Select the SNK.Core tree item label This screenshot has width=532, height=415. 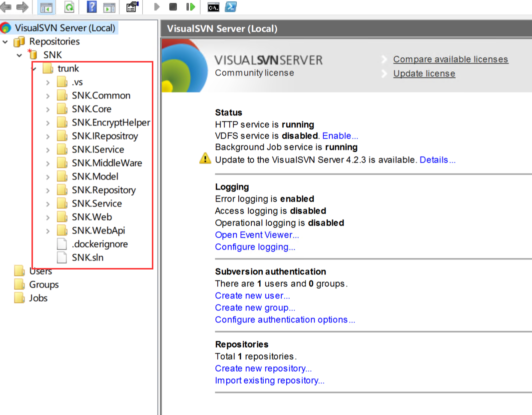[x=91, y=108]
